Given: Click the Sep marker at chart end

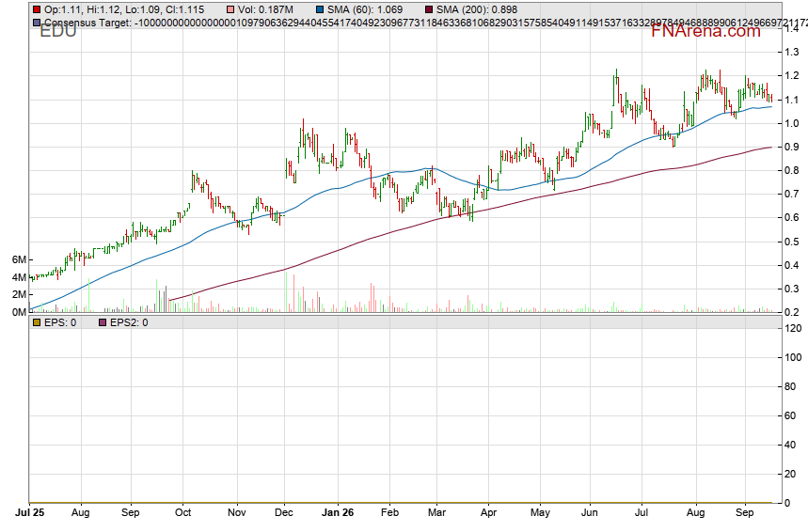Looking at the screenshot, I should pos(745,512).
